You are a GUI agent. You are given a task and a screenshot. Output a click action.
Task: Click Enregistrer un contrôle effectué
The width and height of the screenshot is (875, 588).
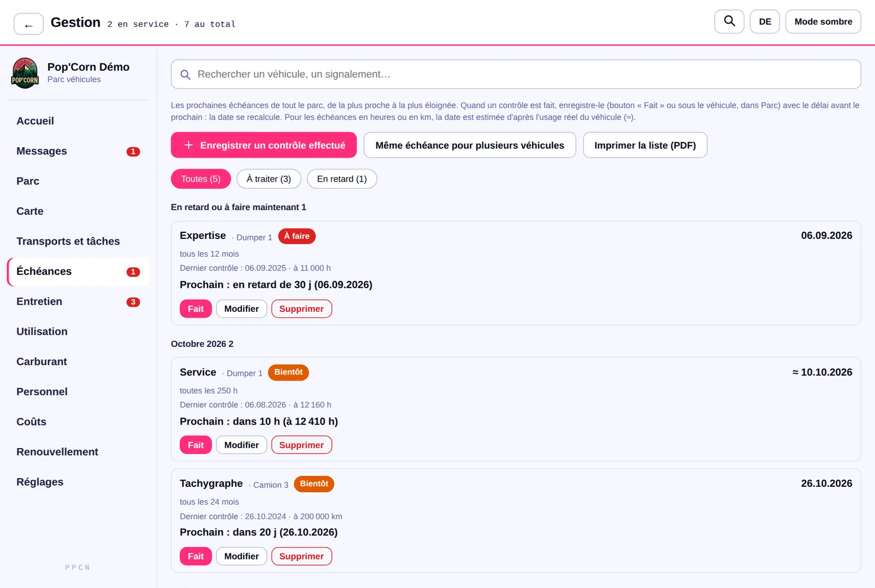(264, 145)
